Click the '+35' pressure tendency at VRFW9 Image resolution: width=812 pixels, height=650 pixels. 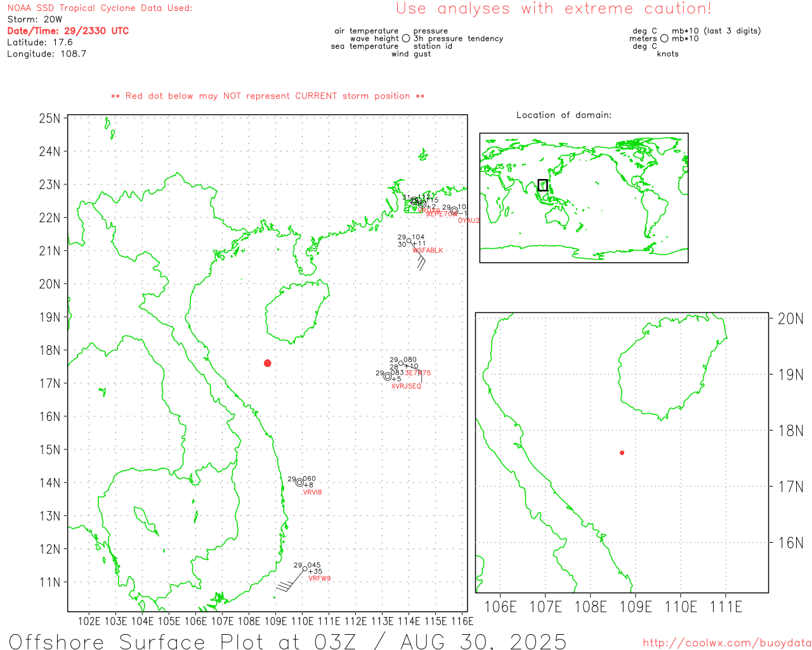pyautogui.click(x=315, y=572)
